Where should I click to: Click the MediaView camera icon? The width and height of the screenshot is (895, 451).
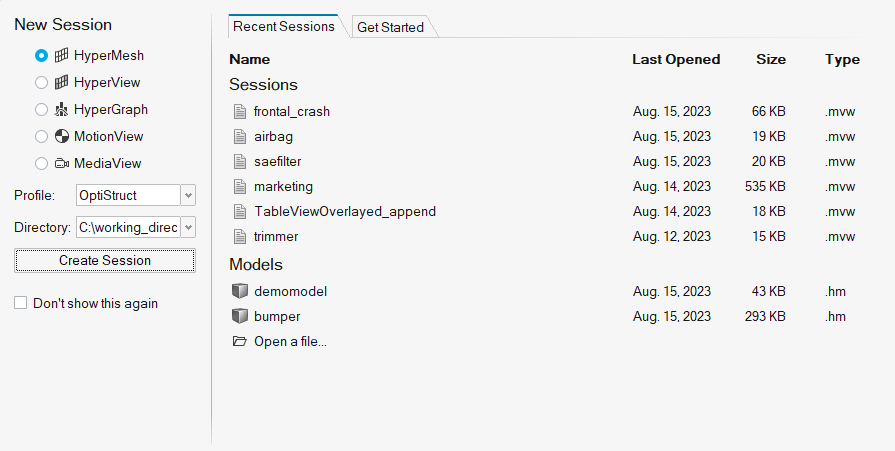[x=62, y=163]
